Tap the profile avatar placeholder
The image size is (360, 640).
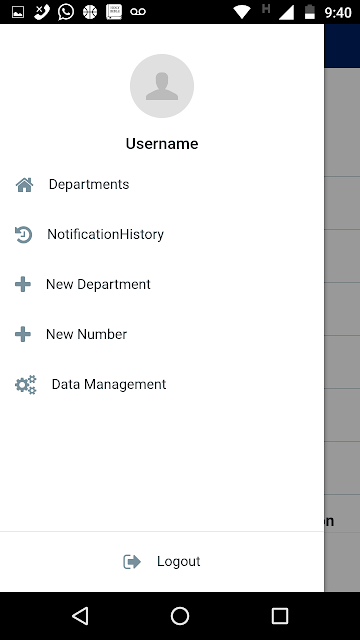pos(162,86)
